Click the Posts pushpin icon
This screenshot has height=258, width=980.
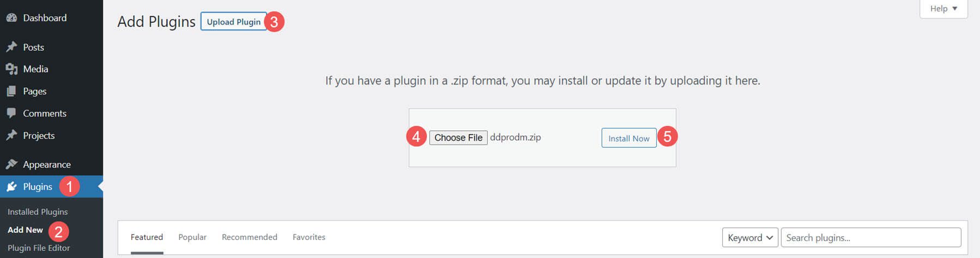[x=11, y=47]
